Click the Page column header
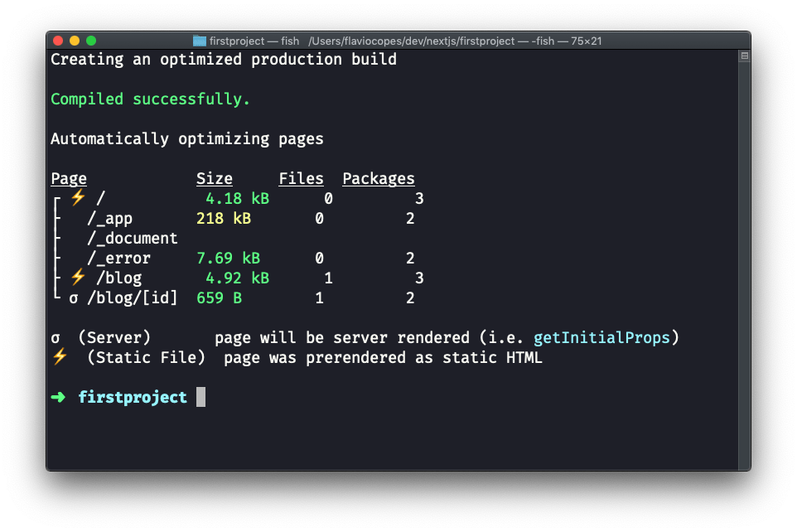797x532 pixels. [x=69, y=179]
